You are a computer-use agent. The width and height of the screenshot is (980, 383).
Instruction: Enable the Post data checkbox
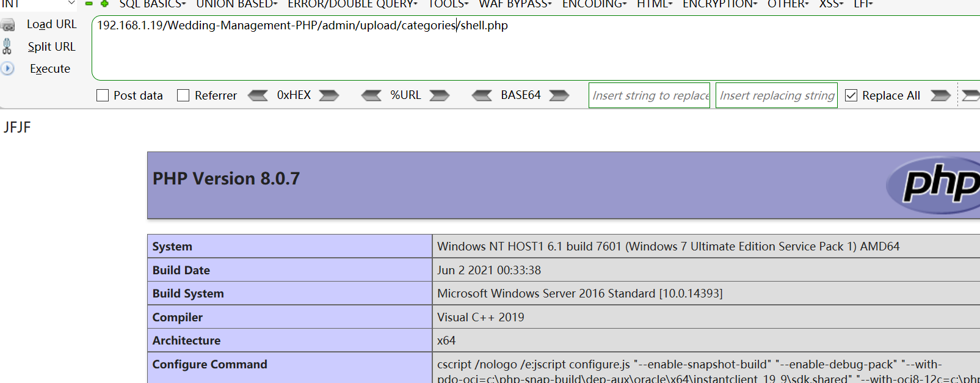coord(103,95)
